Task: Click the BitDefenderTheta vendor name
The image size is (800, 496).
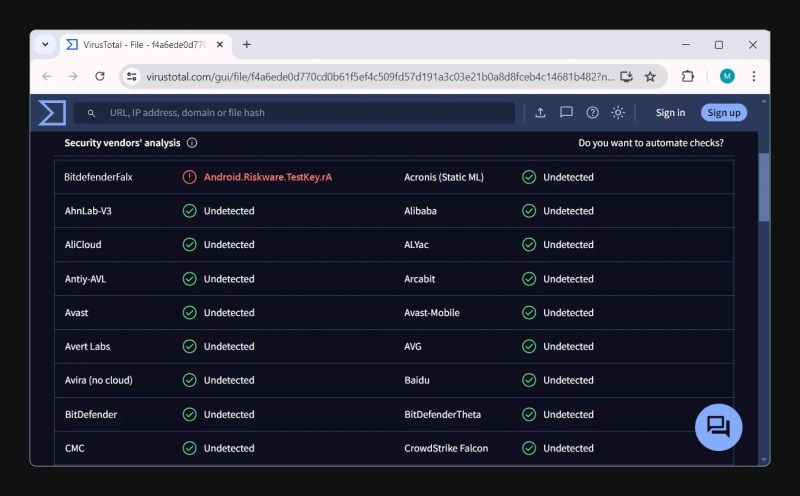Action: click(442, 414)
